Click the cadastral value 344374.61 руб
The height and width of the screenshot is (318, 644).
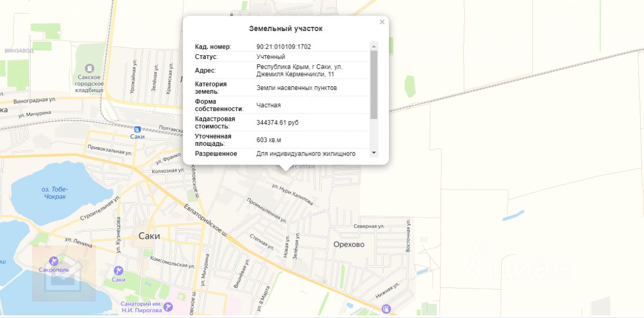pyautogui.click(x=277, y=123)
